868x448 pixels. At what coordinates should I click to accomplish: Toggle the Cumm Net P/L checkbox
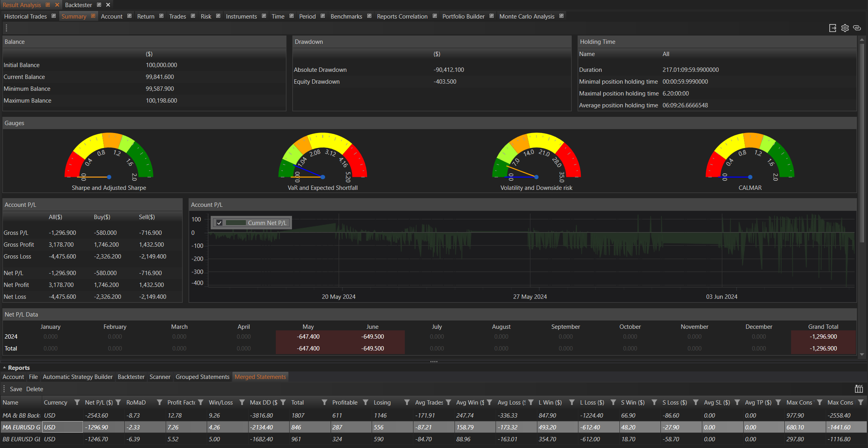tap(219, 223)
